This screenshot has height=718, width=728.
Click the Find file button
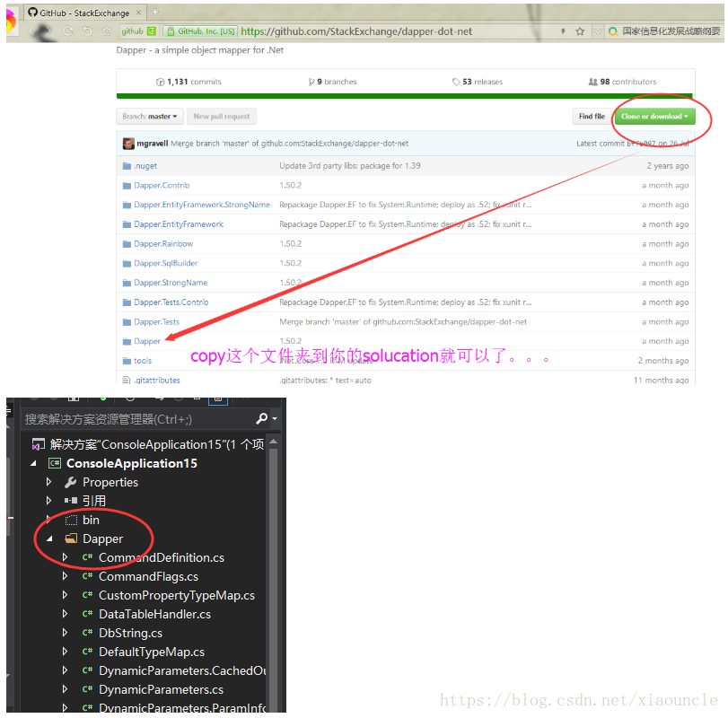(x=592, y=116)
